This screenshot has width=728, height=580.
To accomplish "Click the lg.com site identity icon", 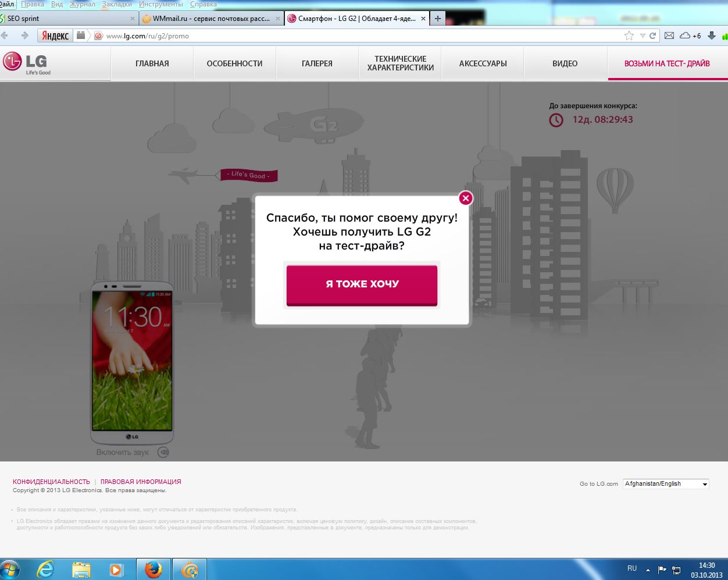I will click(98, 35).
